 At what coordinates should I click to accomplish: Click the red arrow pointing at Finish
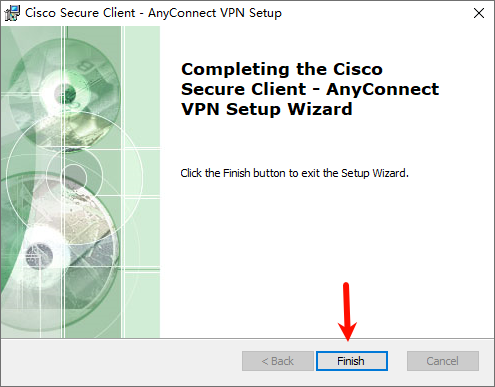[x=347, y=312]
